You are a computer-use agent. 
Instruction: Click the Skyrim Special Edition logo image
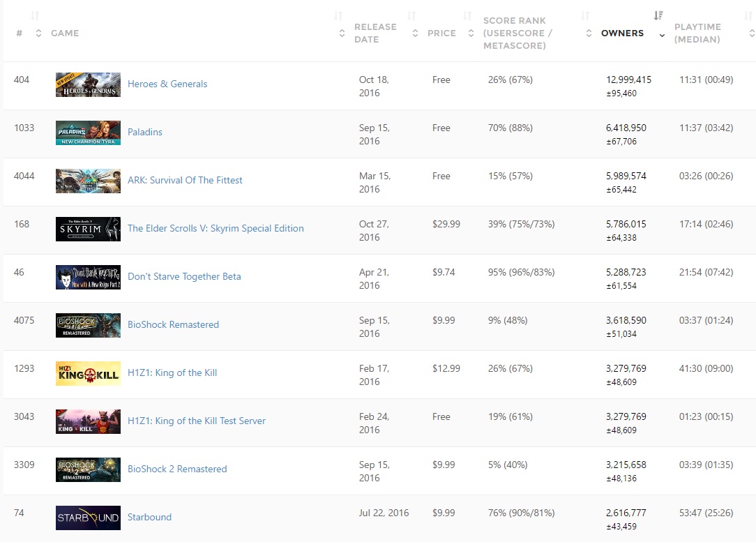tap(88, 229)
